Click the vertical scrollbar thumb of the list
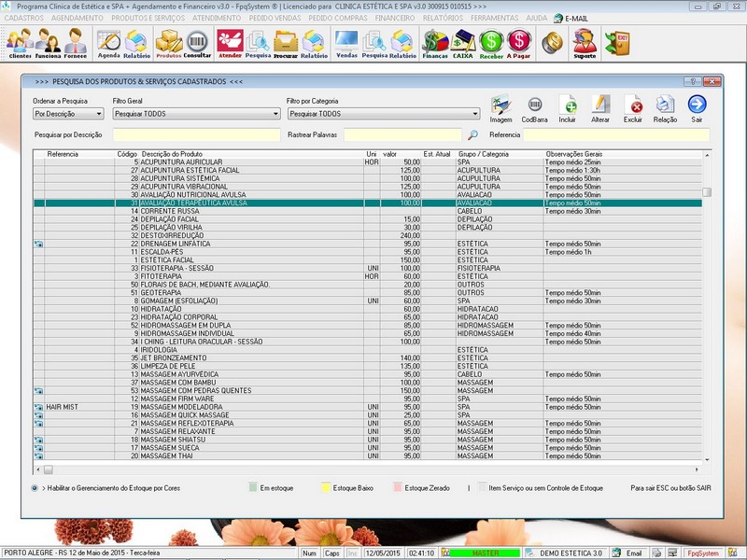This screenshot has height=560, width=747. (707, 192)
